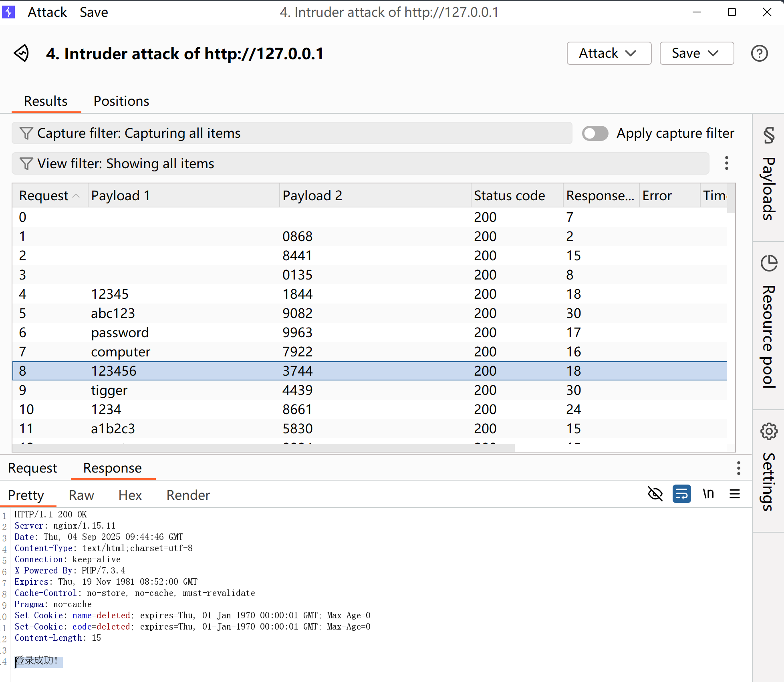Image resolution: width=784 pixels, height=682 pixels.
Task: Select row with payload computer
Action: 370,352
